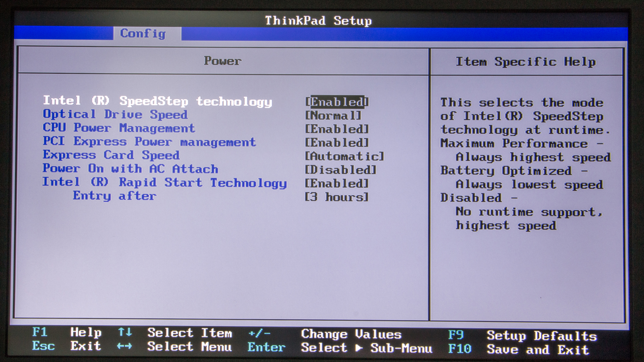The width and height of the screenshot is (644, 362).
Task: Click the left/right arrows Select Menu icon
Action: [x=124, y=346]
